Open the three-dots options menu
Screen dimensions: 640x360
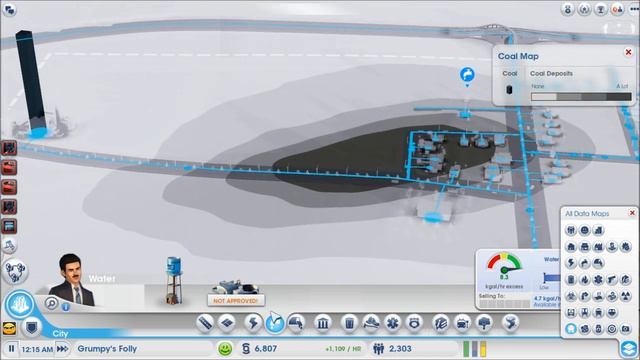[634, 9]
